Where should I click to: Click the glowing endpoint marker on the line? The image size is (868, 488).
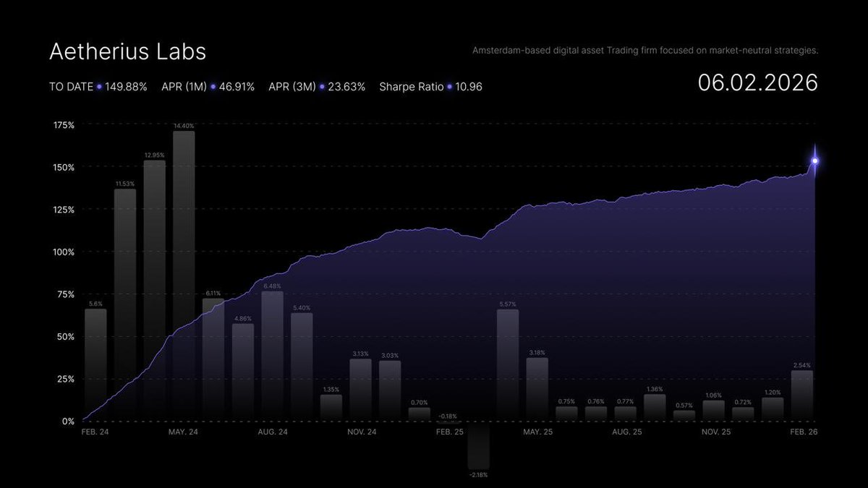[815, 160]
